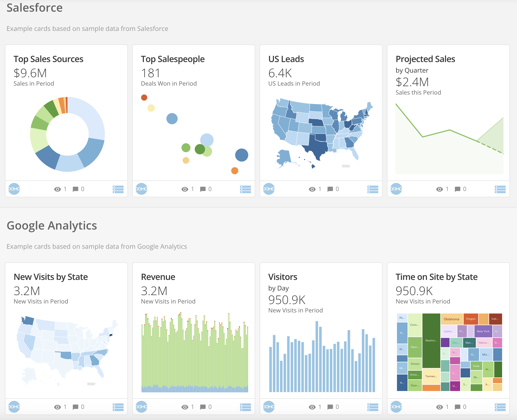Click the data table icon on Projected Sales card

pyautogui.click(x=500, y=189)
